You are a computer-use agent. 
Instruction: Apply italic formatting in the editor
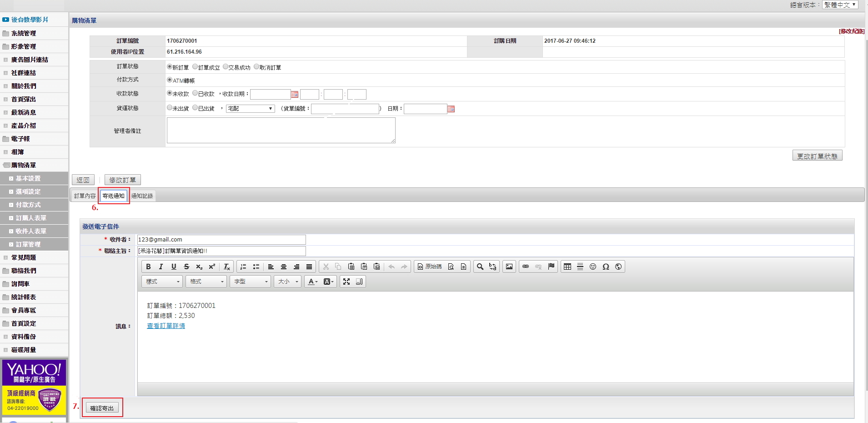pyautogui.click(x=161, y=267)
